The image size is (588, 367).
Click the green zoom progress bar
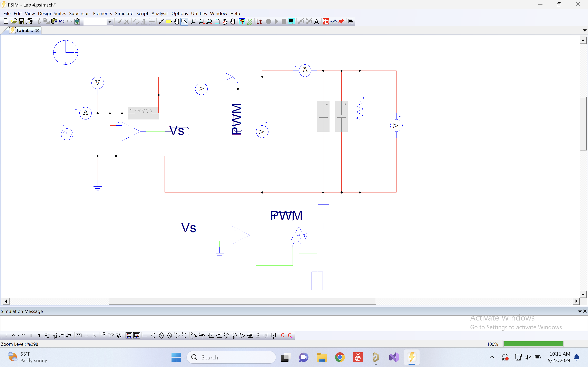[533, 344]
